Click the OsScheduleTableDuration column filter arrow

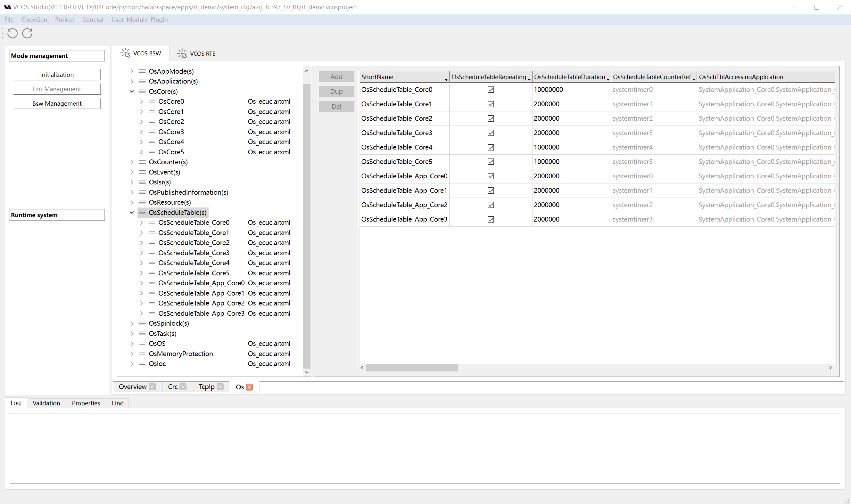[608, 79]
